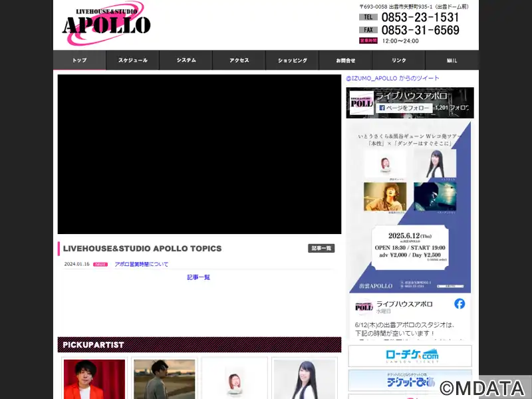This screenshot has width=532, height=399.
Task: Click the post author APOLLO avatar
Action: [x=364, y=307]
